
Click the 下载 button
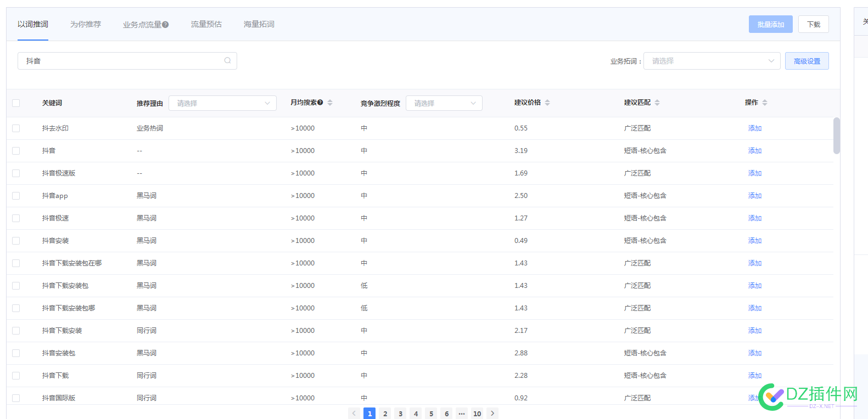click(814, 24)
